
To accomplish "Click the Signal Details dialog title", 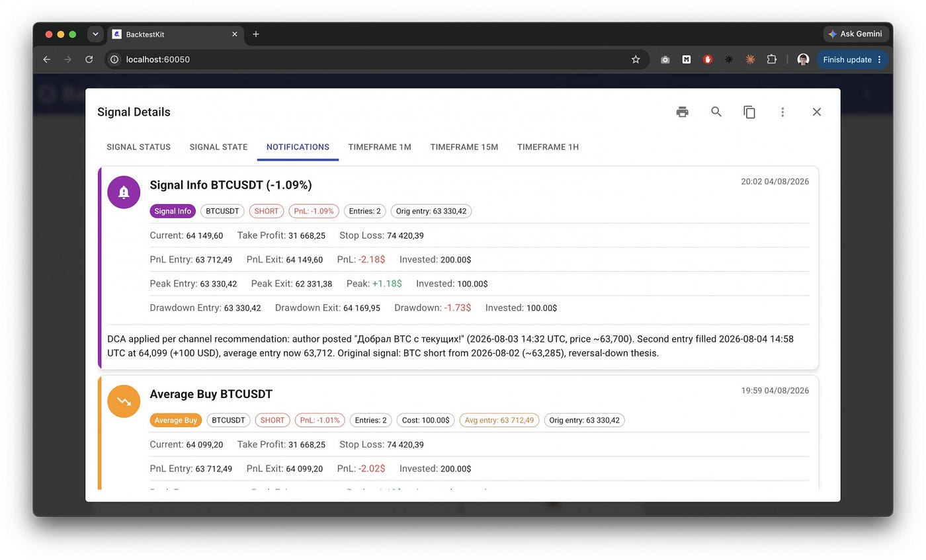I will (x=134, y=112).
